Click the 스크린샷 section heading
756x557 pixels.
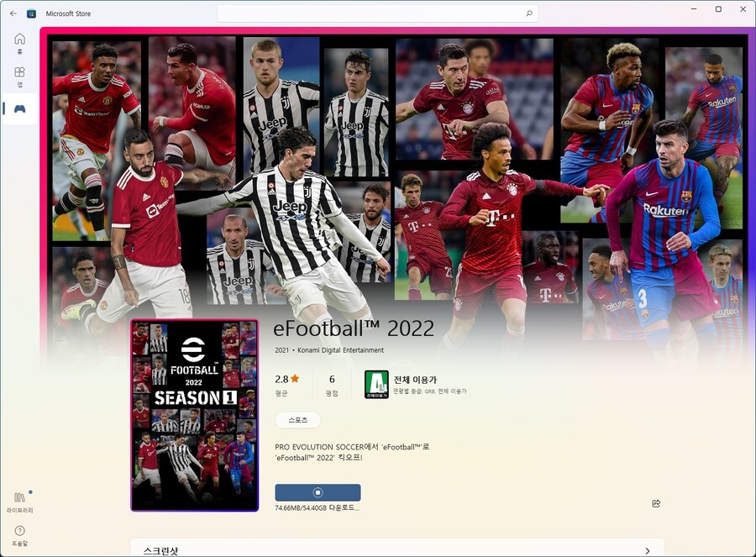click(160, 551)
